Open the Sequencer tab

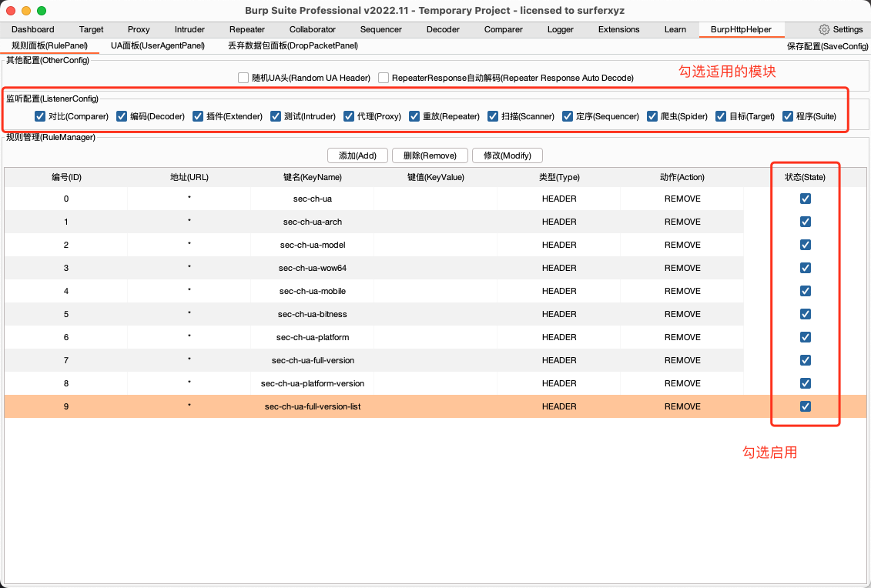click(381, 29)
